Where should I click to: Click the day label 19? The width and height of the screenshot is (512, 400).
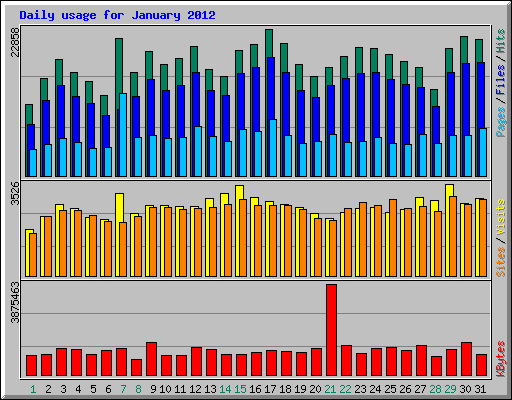(300, 389)
